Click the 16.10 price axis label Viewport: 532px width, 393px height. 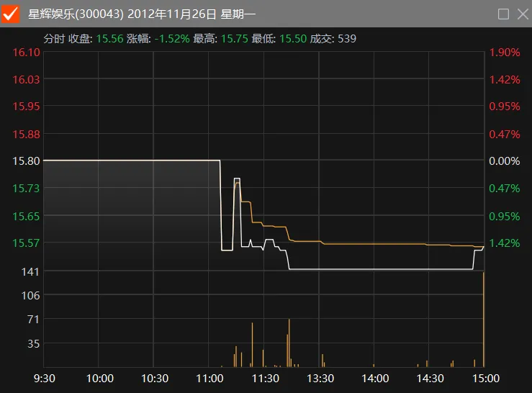26,53
